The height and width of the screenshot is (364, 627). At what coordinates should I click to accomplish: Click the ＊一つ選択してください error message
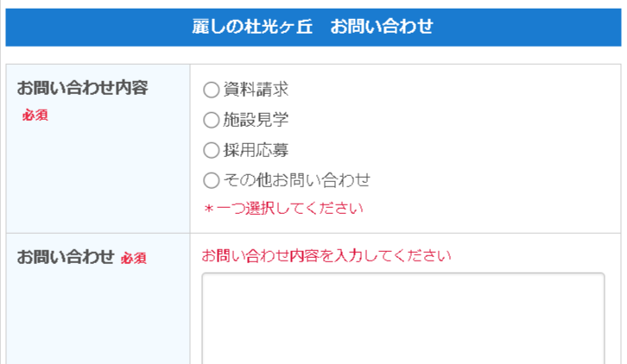pos(283,209)
